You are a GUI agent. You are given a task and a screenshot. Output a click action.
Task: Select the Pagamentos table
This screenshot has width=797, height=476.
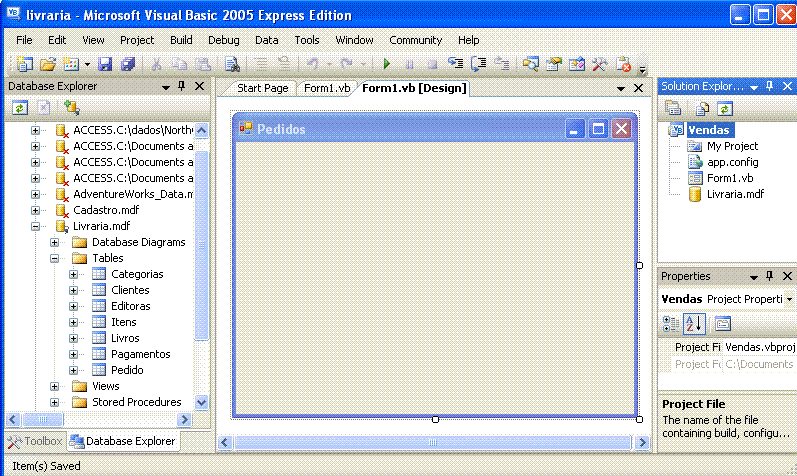tap(140, 354)
